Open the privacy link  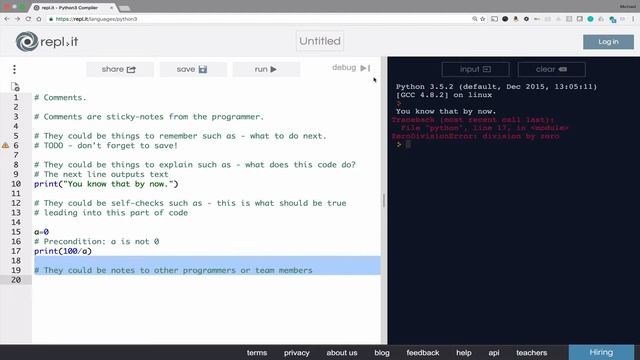coord(297,353)
